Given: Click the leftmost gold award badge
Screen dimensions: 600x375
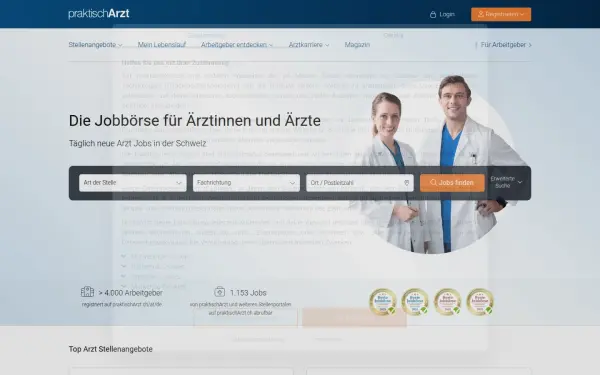Looking at the screenshot, I should [383, 302].
